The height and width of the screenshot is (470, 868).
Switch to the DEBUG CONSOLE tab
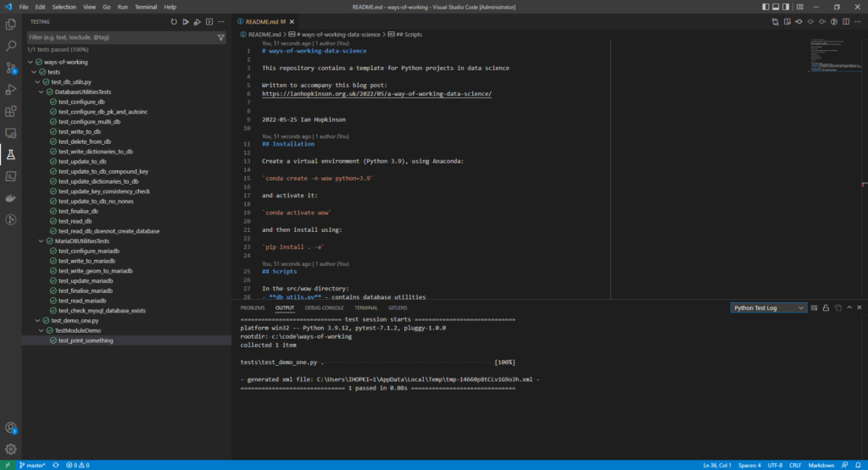click(x=325, y=308)
